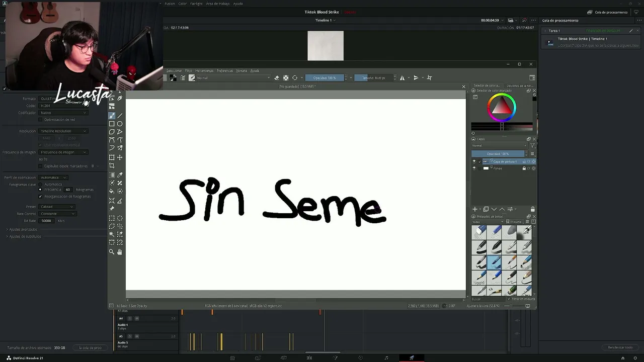Select Automática radio for Fotogramas clave
644x362 pixels.
40,185
